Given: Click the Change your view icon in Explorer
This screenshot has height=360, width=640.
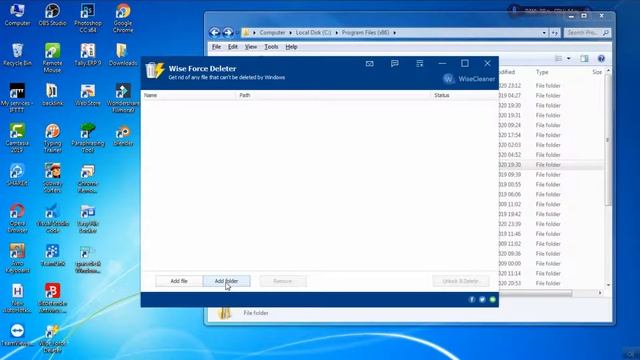Looking at the screenshot, I should point(559,59).
